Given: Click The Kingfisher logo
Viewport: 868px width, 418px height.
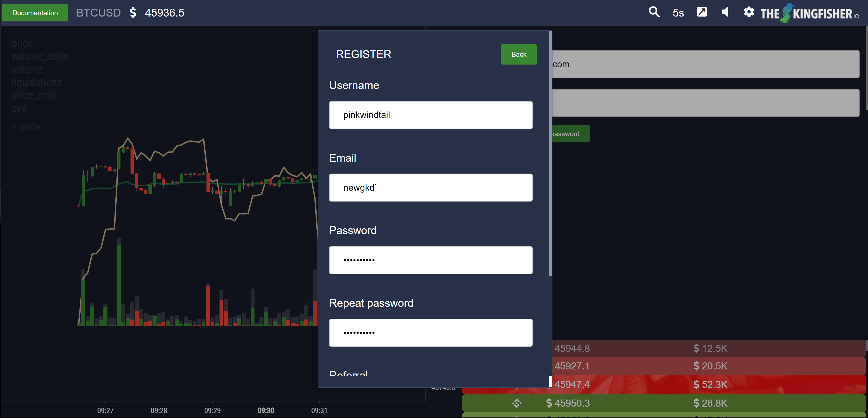Looking at the screenshot, I should pos(809,14).
